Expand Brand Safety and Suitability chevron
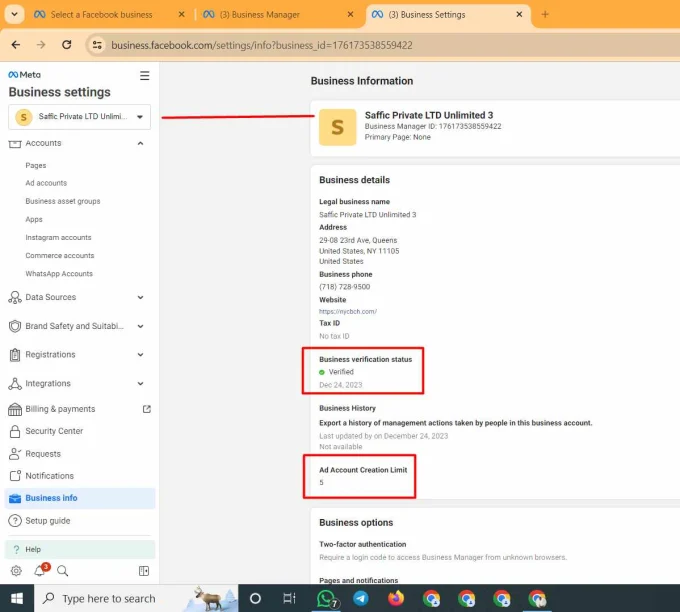The width and height of the screenshot is (680, 612). coord(141,326)
